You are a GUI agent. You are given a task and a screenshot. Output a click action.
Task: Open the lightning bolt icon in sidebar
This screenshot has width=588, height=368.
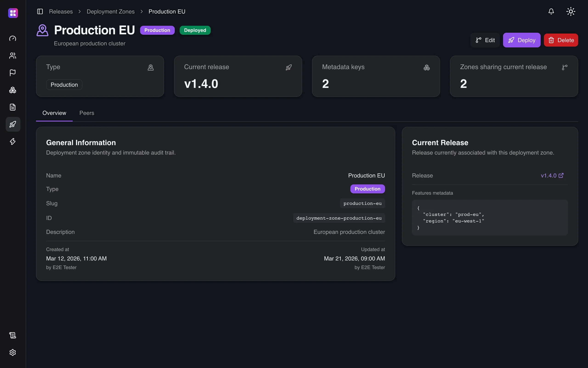coord(13,141)
